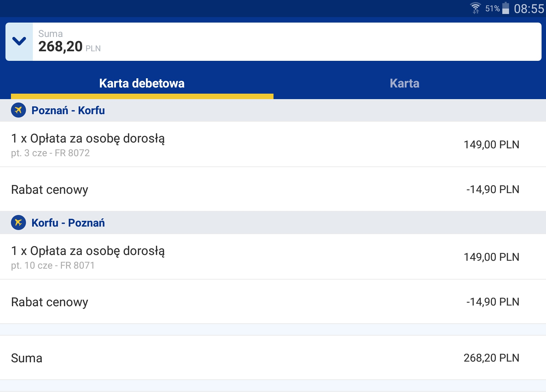Image resolution: width=546 pixels, height=392 pixels.
Task: Tap the second Rabat cenowy discount row
Action: (x=273, y=302)
